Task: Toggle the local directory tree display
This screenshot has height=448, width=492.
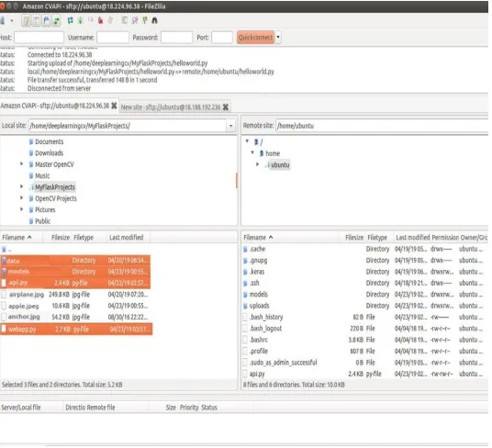Action: coord(36,21)
